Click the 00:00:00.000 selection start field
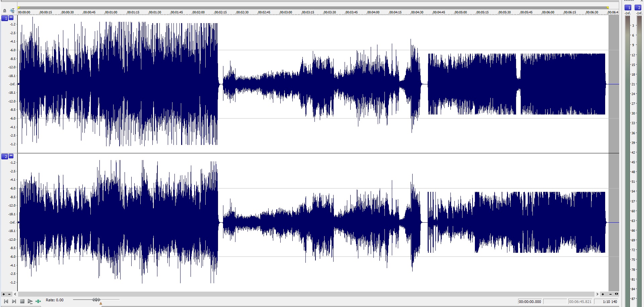This screenshot has width=644, height=307. pos(530,302)
